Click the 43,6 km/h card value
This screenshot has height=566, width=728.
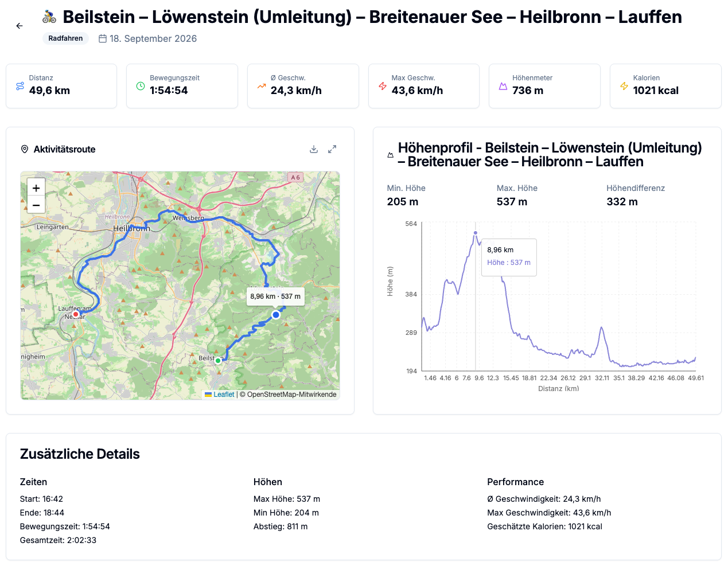(417, 91)
